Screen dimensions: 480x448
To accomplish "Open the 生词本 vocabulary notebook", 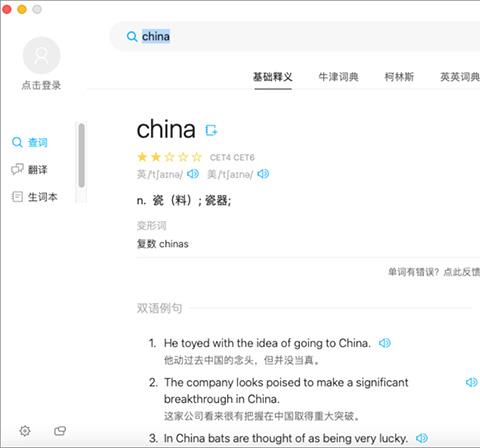I will coord(35,197).
